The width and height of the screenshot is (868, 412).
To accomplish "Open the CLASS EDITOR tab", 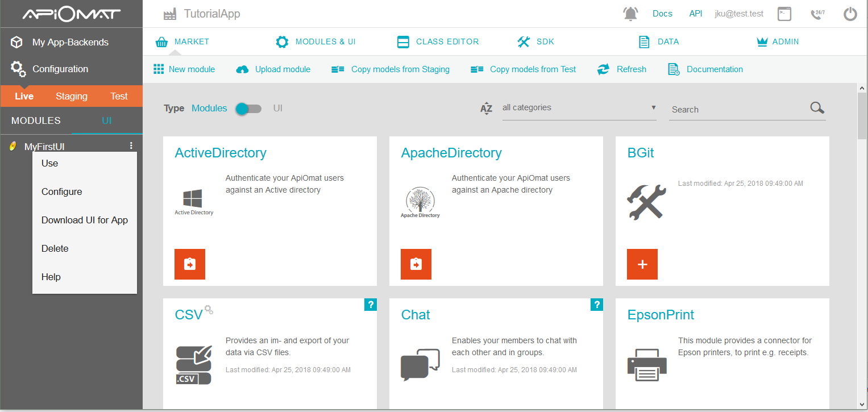I will point(438,41).
